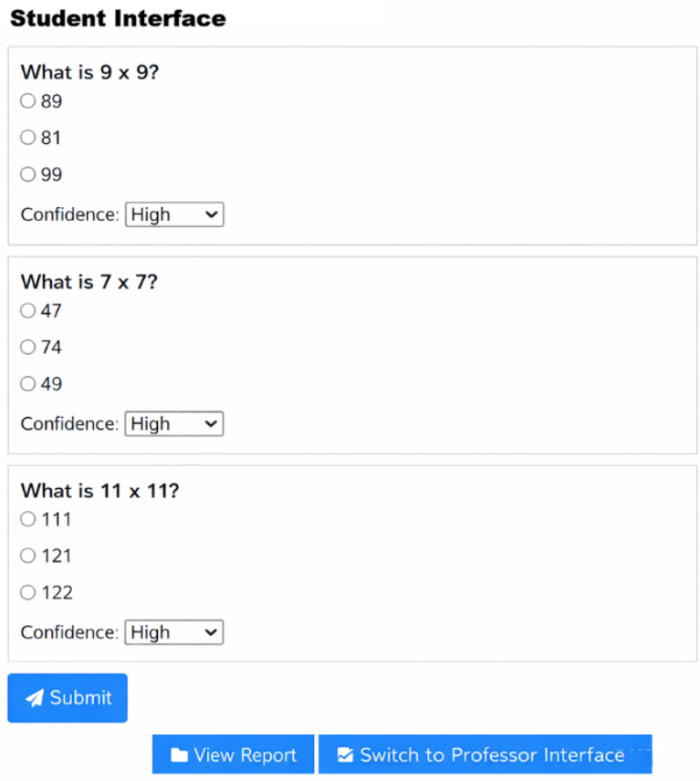Open Confidence dropdown for 9 x 9 question
This screenshot has width=700, height=781.
coord(174,214)
